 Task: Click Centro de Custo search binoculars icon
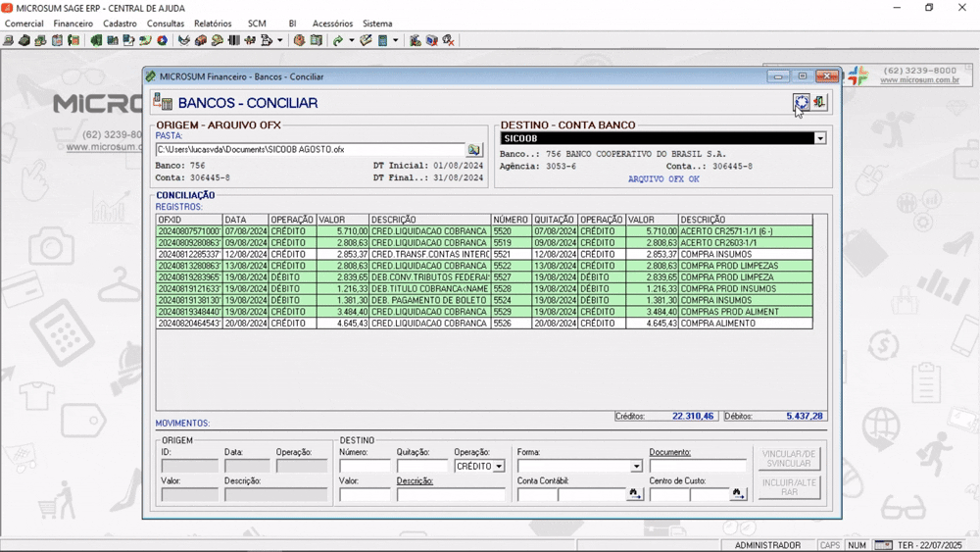[x=738, y=494]
